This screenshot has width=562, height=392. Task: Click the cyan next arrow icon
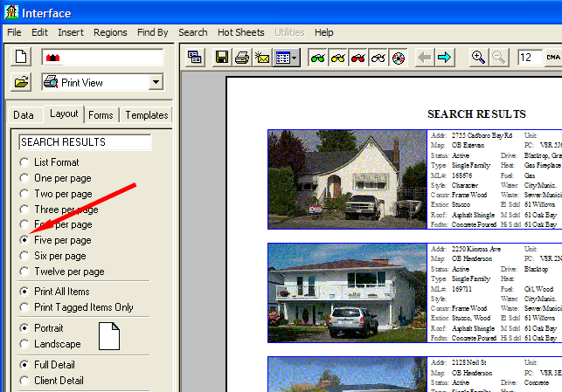point(445,58)
